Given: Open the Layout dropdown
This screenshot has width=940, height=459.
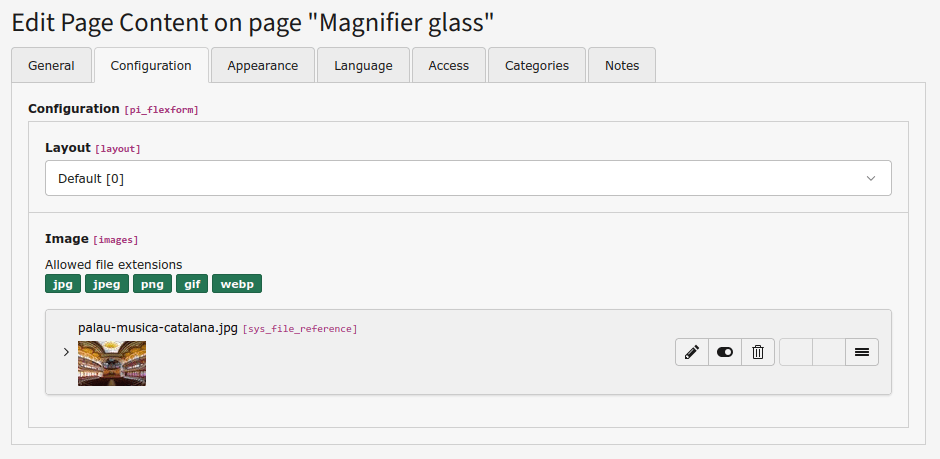Looking at the screenshot, I should (468, 179).
